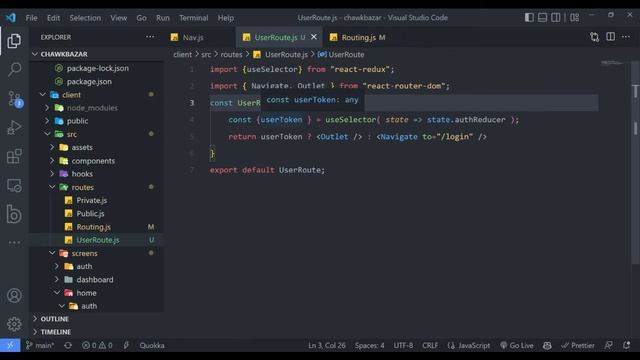Viewport: 640px width, 360px height.
Task: Open problems errors and warnings counter
Action: click(97, 345)
